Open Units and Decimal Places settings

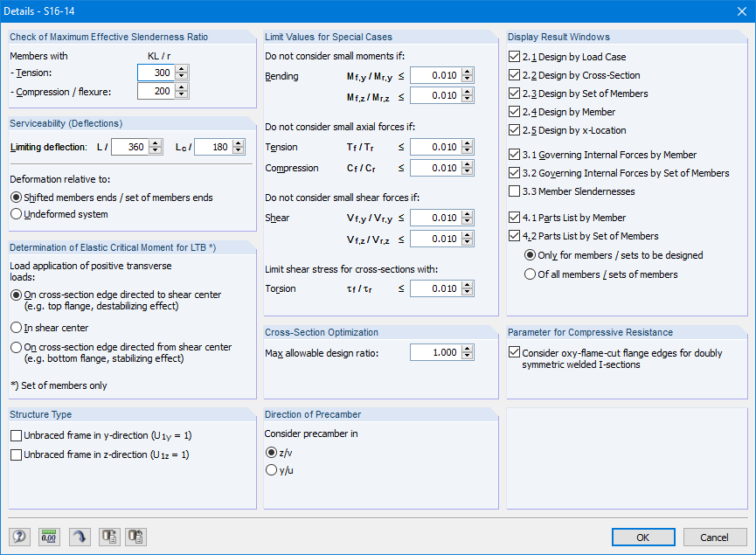click(49, 537)
